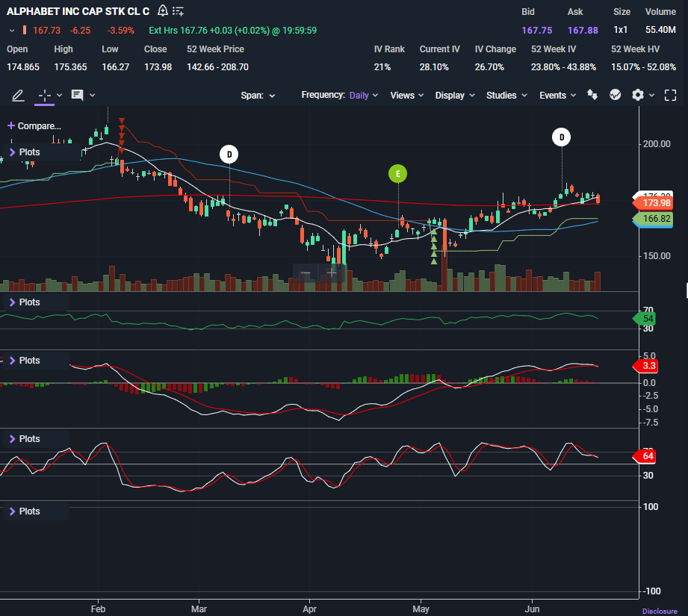
Task: Click the Low value 166.27
Action: (116, 67)
